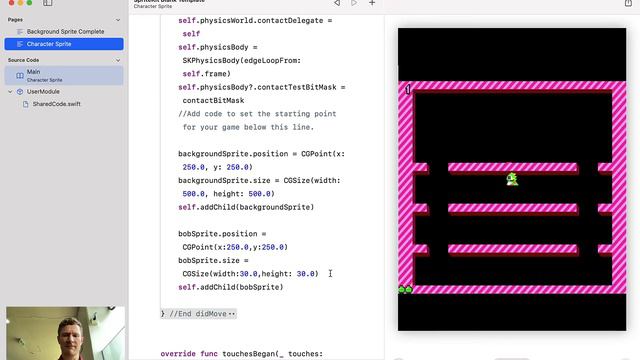Click the webcam video thumbnail

coord(65,333)
